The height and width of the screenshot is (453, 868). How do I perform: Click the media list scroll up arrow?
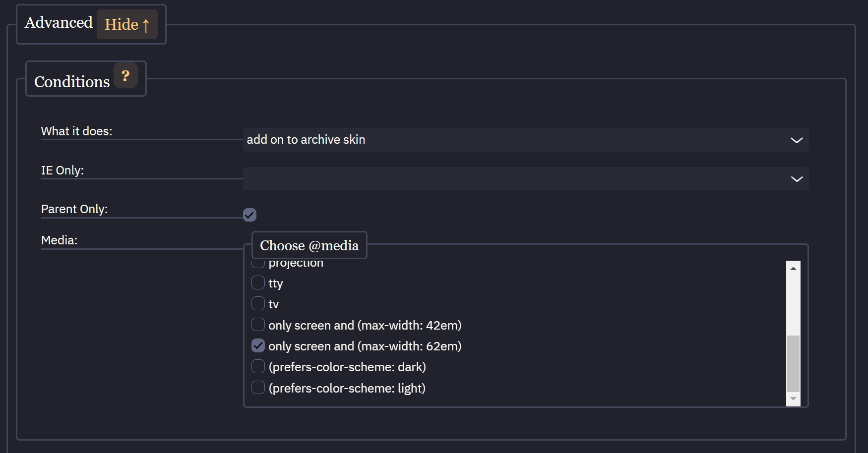(x=793, y=268)
